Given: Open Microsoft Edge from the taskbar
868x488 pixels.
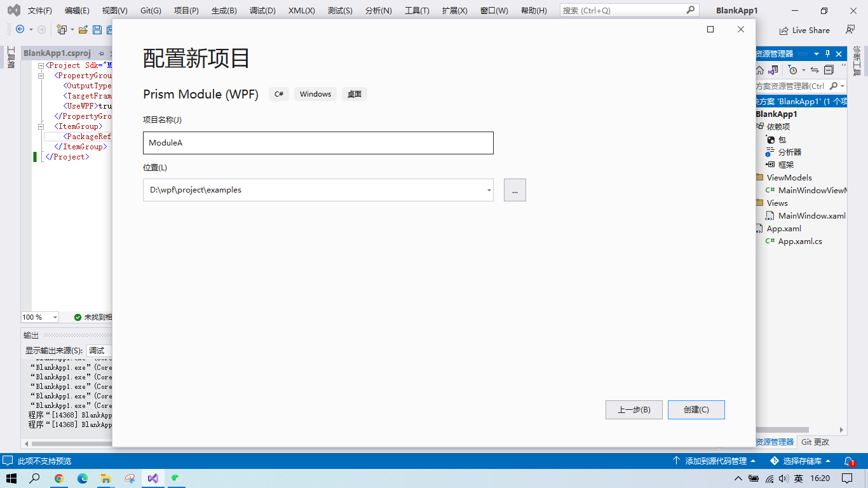Looking at the screenshot, I should [x=83, y=478].
